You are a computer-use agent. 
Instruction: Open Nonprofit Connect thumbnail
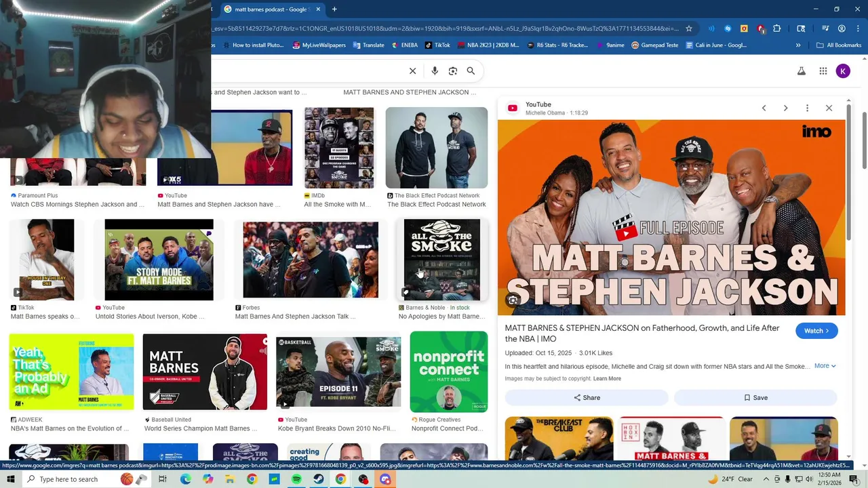(x=449, y=371)
